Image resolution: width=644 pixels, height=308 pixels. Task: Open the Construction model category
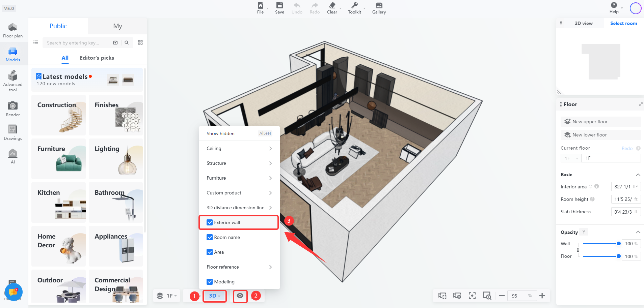click(x=58, y=115)
